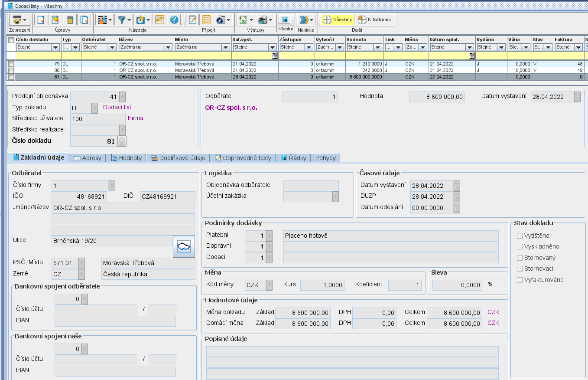Click the Excel export icon

[243, 20]
